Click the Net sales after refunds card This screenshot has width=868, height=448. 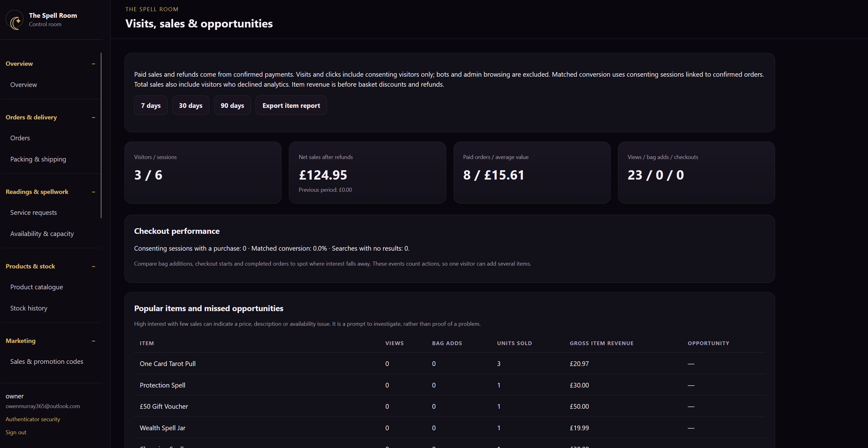coord(367,172)
